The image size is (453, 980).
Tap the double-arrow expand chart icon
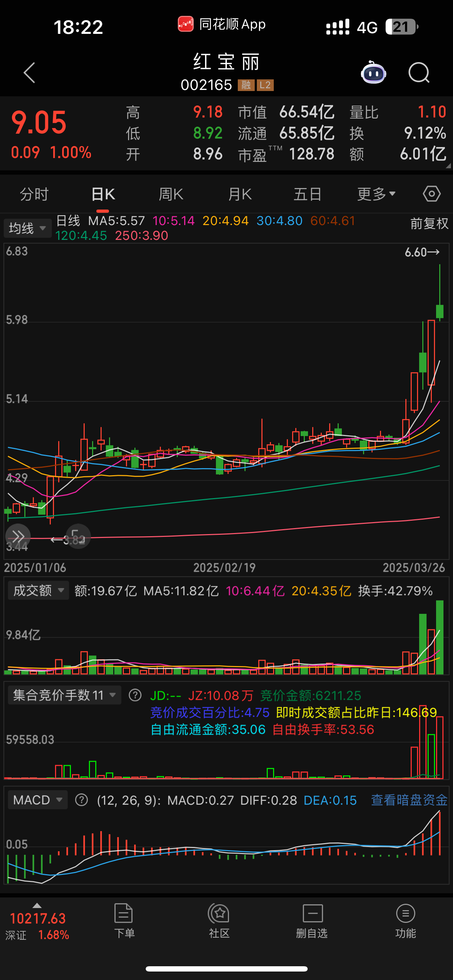click(x=18, y=537)
